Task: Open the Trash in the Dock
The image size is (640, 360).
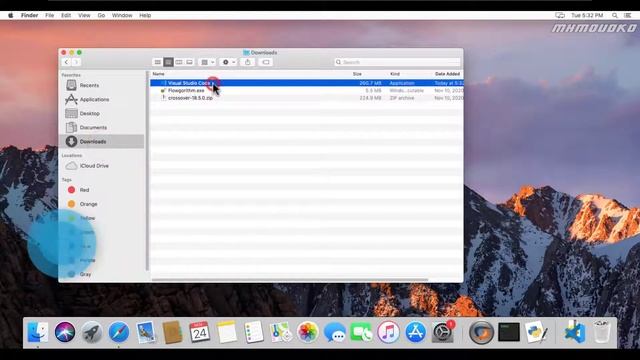Action: coord(602,332)
